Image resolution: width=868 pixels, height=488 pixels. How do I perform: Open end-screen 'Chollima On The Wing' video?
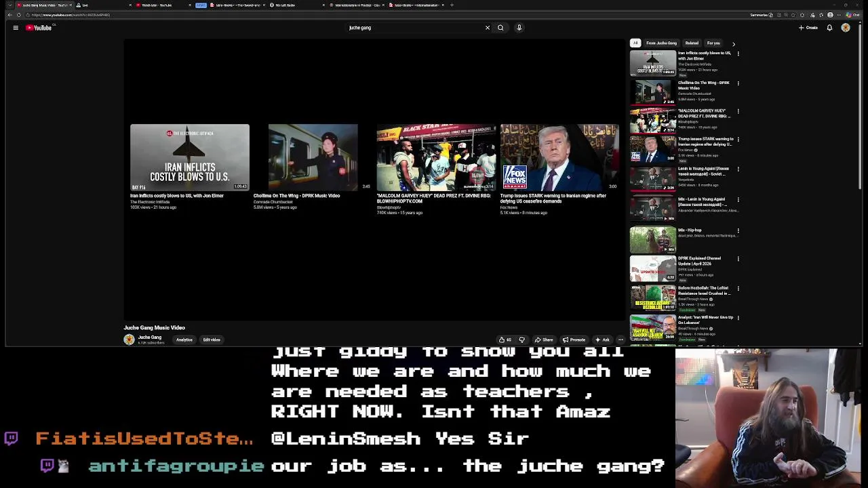point(313,157)
